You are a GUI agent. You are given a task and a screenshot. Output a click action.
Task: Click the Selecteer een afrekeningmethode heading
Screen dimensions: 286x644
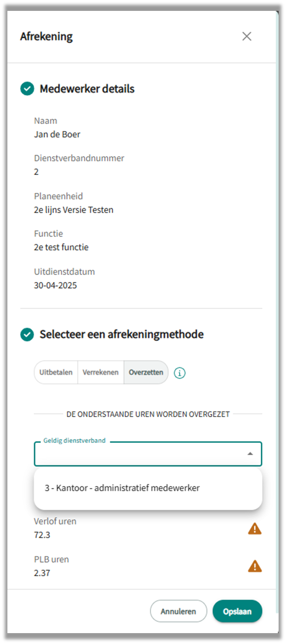[122, 335]
